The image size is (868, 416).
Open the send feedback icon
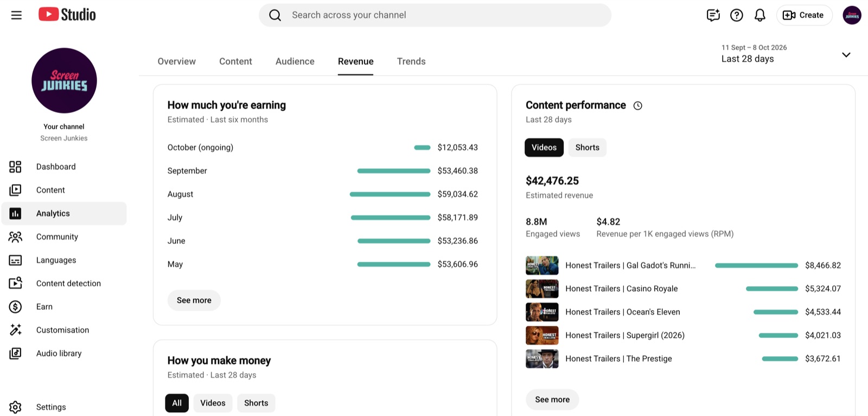[713, 15]
